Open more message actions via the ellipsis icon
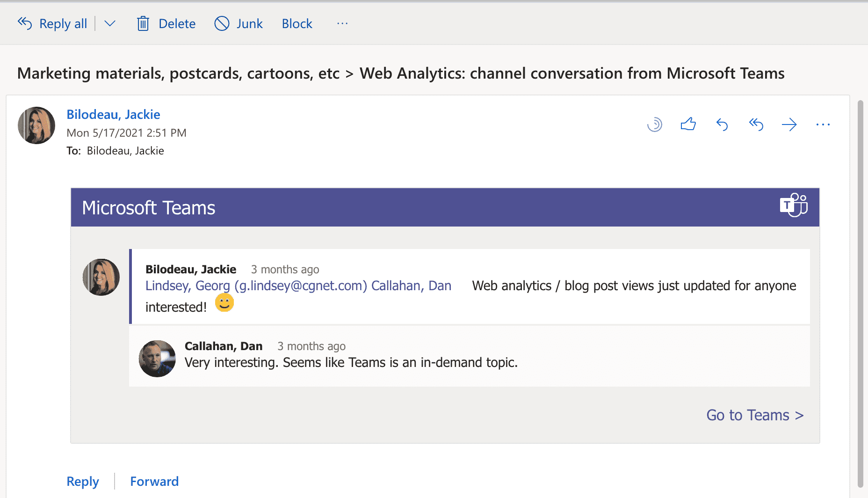This screenshot has width=868, height=498. [823, 124]
